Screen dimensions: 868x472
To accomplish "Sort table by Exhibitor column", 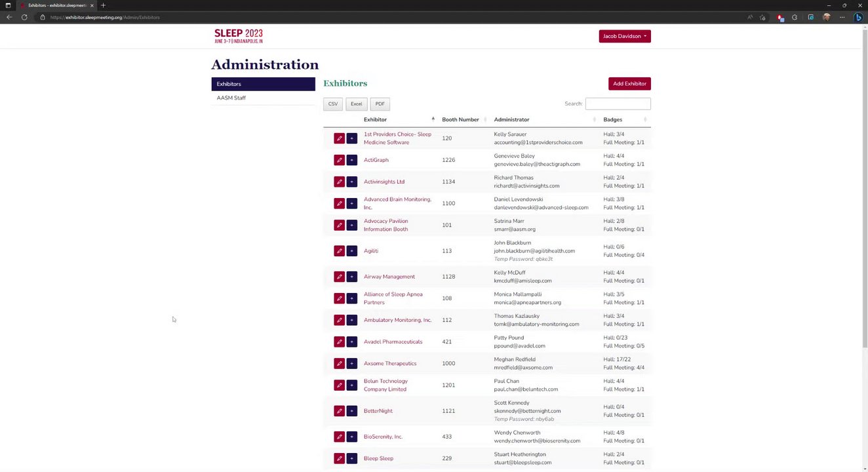I will click(x=376, y=119).
